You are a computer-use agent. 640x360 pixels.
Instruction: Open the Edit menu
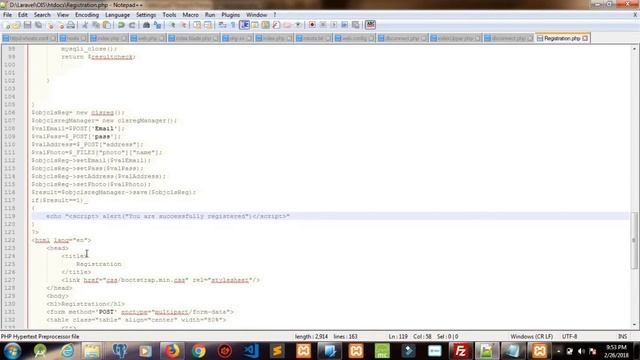pos(22,15)
